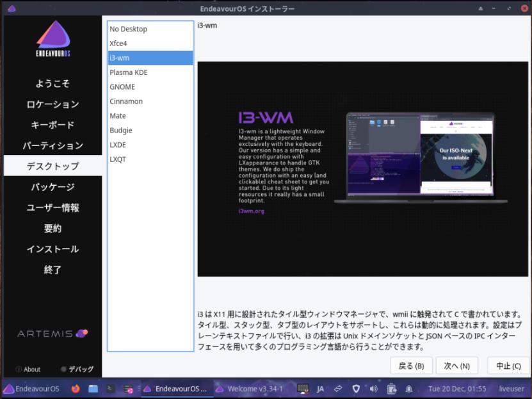532x399 pixels.
Task: Cancel installation with 中止 (C)
Action: [x=508, y=366]
